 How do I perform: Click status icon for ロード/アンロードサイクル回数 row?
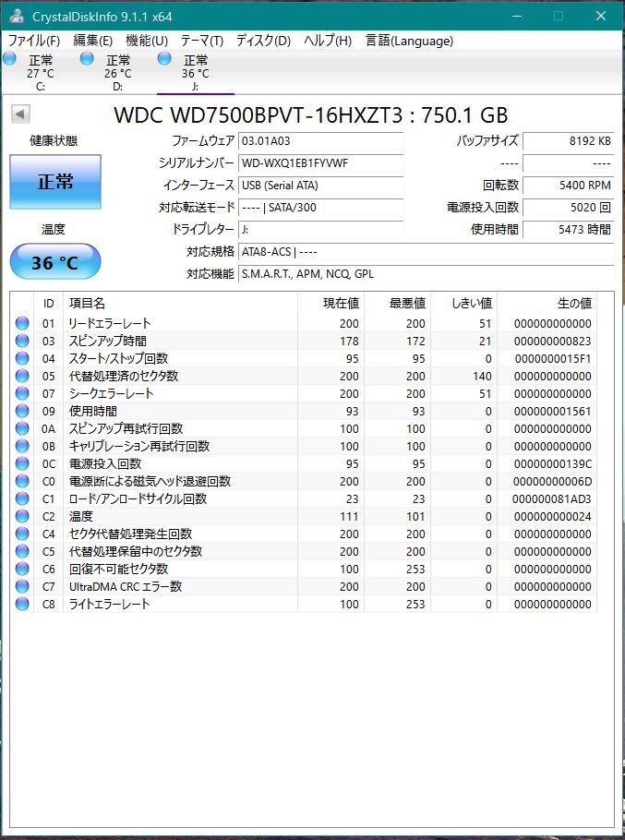click(x=22, y=498)
